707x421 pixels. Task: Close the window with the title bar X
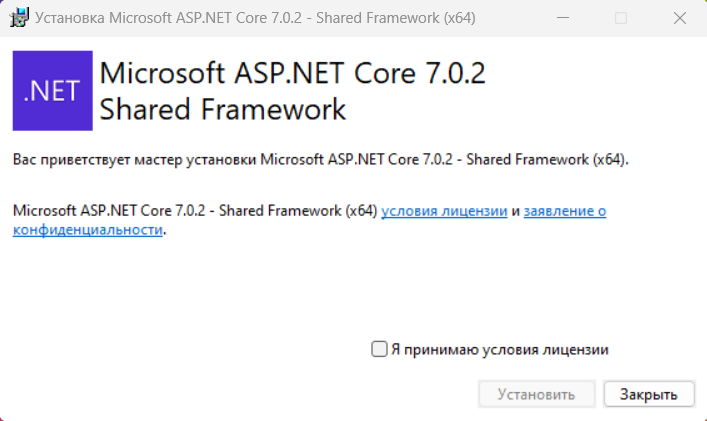(679, 18)
